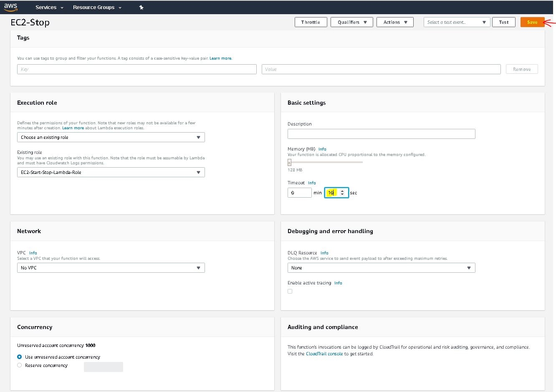The height and width of the screenshot is (392, 556).
Task: Click Info beside Enable active tracing
Action: [338, 283]
